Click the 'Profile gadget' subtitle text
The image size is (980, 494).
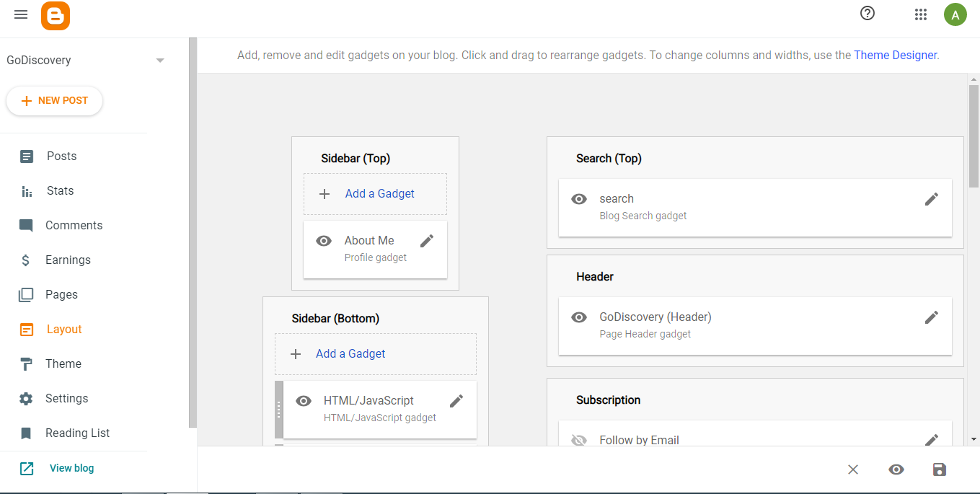coord(376,258)
